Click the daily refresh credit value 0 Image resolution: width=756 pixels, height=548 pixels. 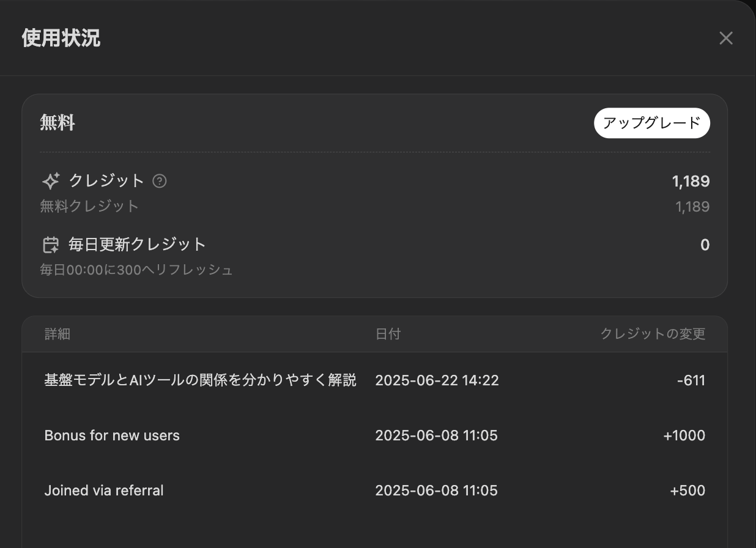click(x=705, y=245)
